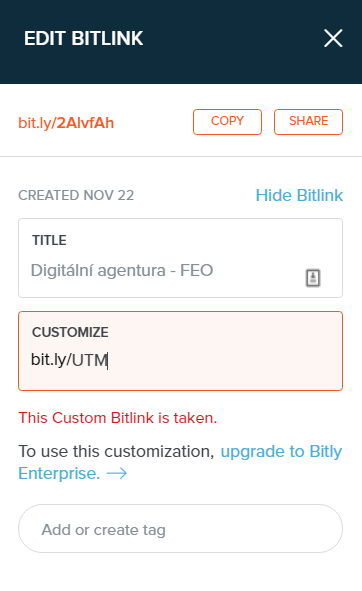Image resolution: width=362 pixels, height=591 pixels.
Task: Click the 'To use this customization' text
Action: [x=116, y=451]
